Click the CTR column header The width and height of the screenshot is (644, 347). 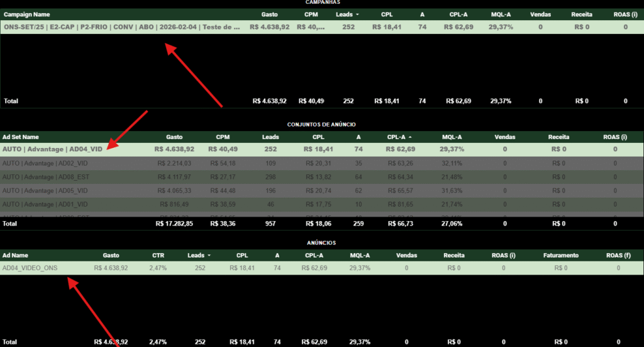coord(157,256)
